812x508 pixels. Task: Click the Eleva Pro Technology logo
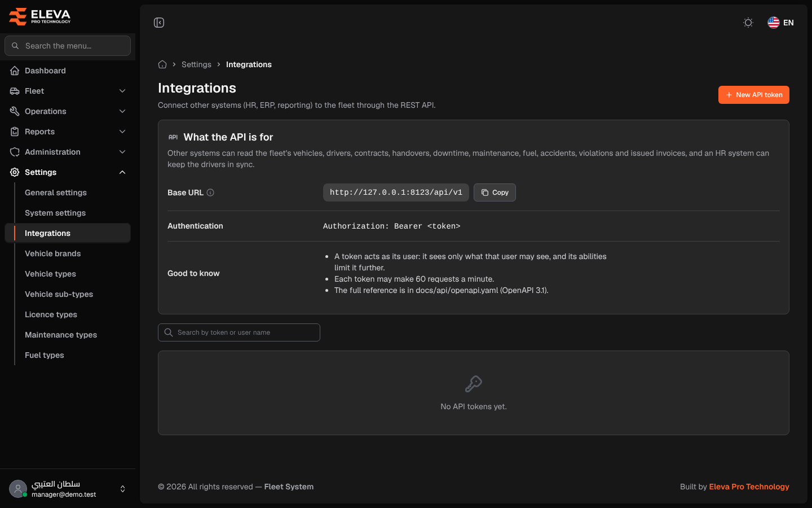point(40,16)
